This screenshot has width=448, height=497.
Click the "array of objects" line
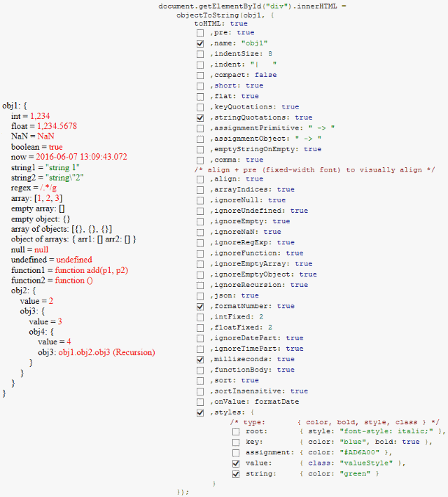pyautogui.click(x=62, y=229)
